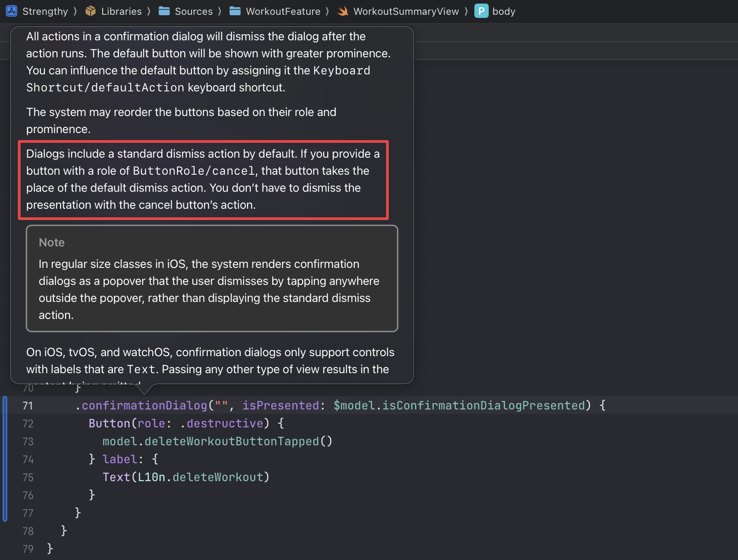The width and height of the screenshot is (738, 560).
Task: Click paragraph starting "The system may reorder"
Action: (x=181, y=121)
